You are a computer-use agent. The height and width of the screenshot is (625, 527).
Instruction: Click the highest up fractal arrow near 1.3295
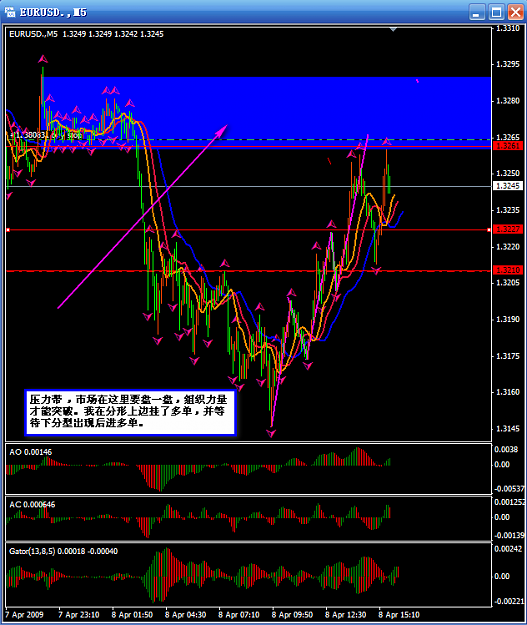click(43, 59)
